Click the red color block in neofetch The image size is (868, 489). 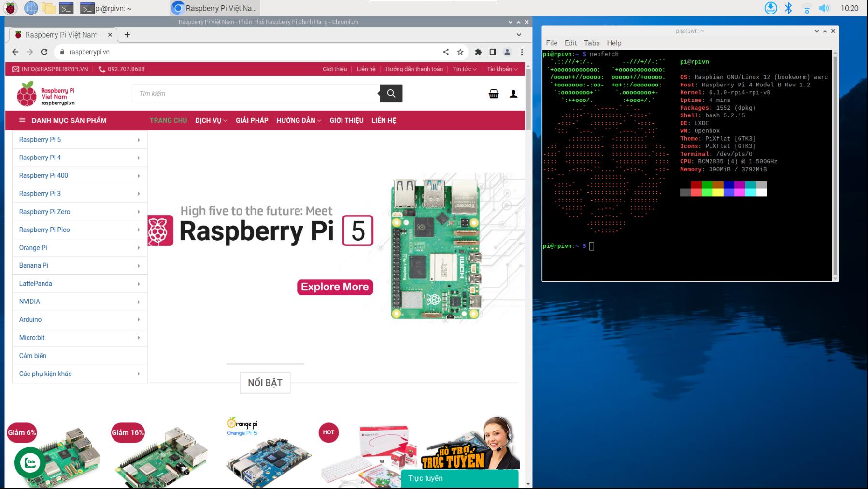click(696, 185)
